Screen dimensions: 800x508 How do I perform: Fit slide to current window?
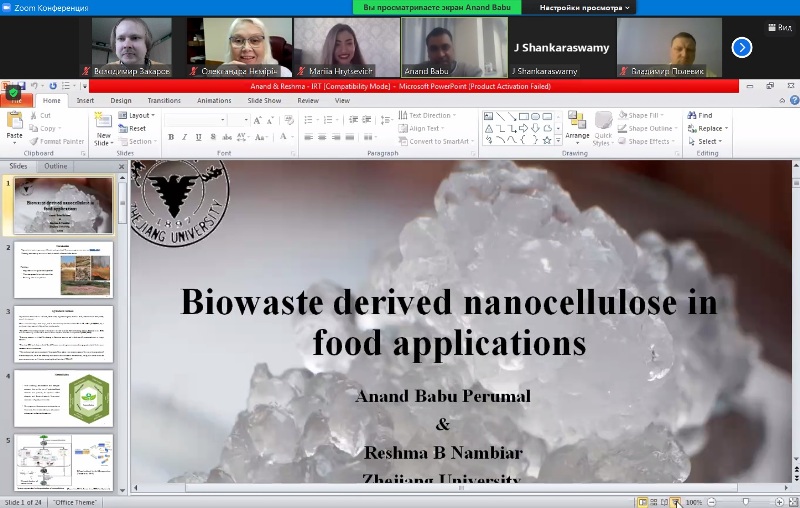792,502
